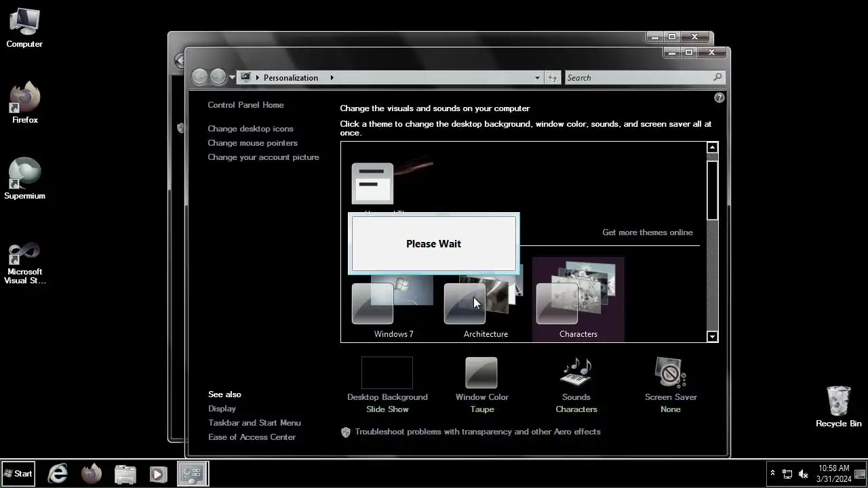Open the media player taskbar icon
868x488 pixels.
tap(158, 474)
